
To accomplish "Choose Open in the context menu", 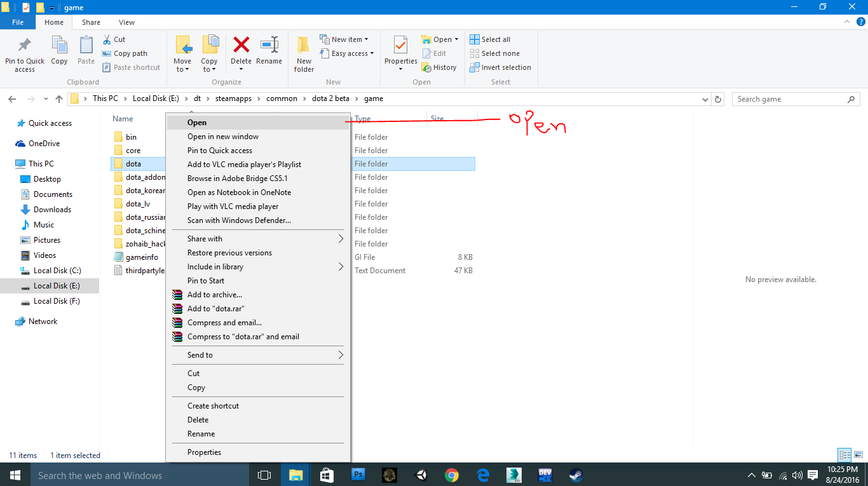I will click(258, 123).
